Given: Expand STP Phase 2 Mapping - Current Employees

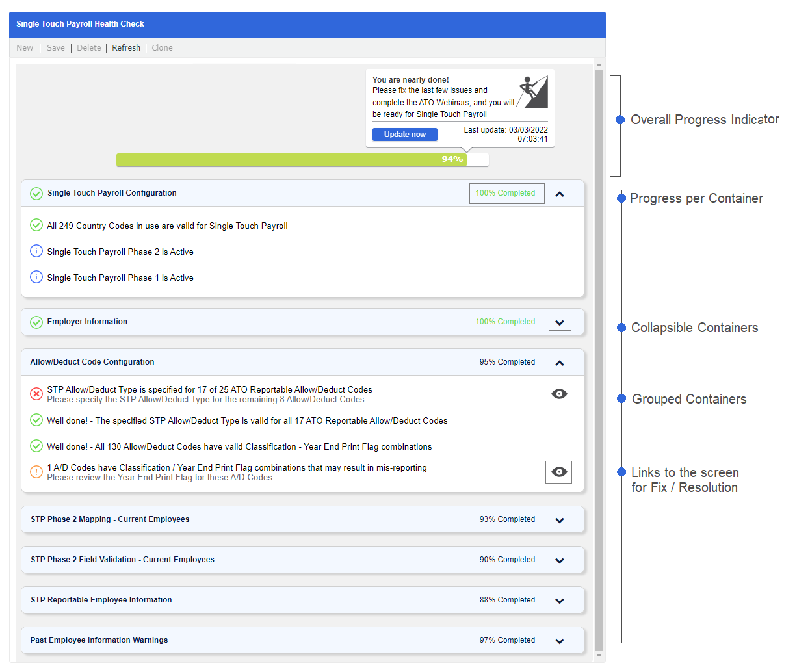Looking at the screenshot, I should (560, 521).
